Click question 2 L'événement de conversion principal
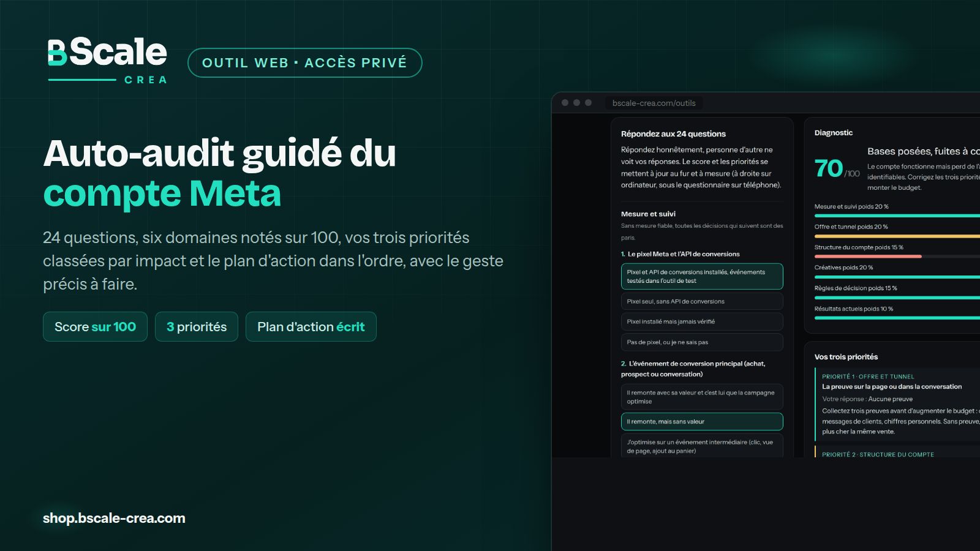 [693, 369]
